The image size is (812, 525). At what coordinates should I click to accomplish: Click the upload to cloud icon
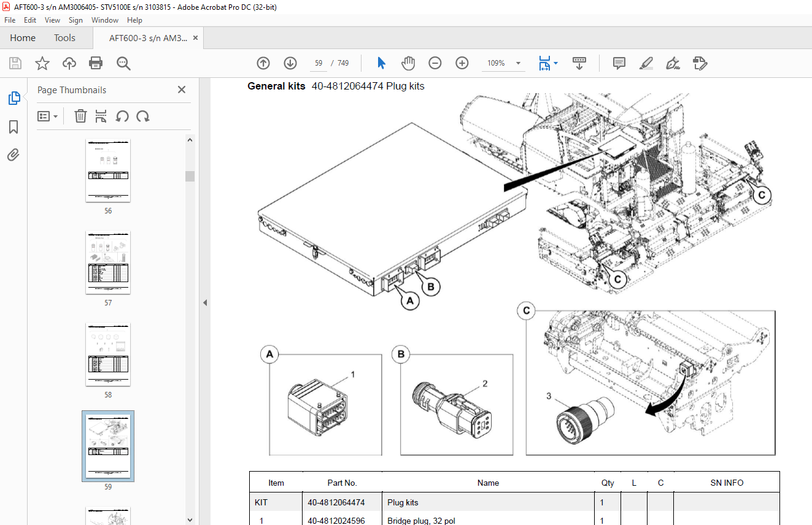[x=69, y=63]
